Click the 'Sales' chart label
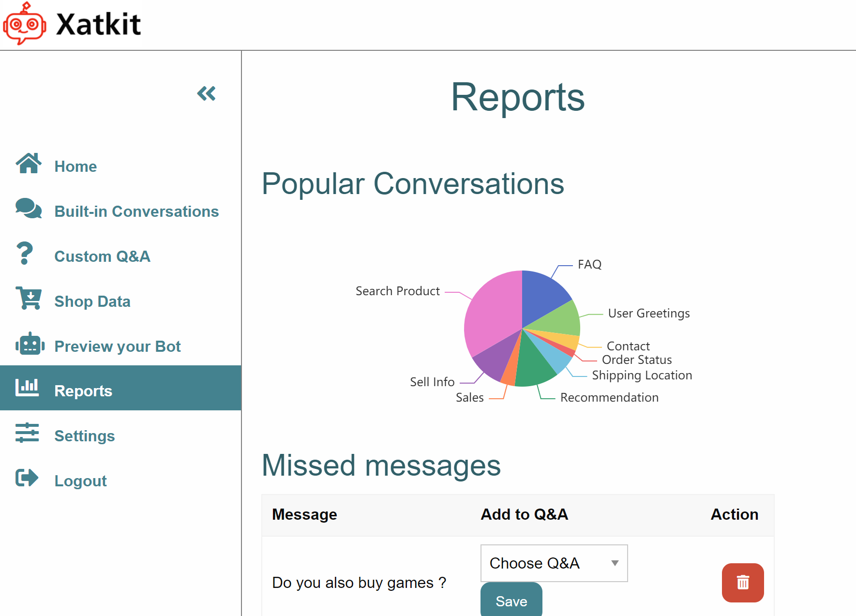This screenshot has width=856, height=616. (469, 398)
